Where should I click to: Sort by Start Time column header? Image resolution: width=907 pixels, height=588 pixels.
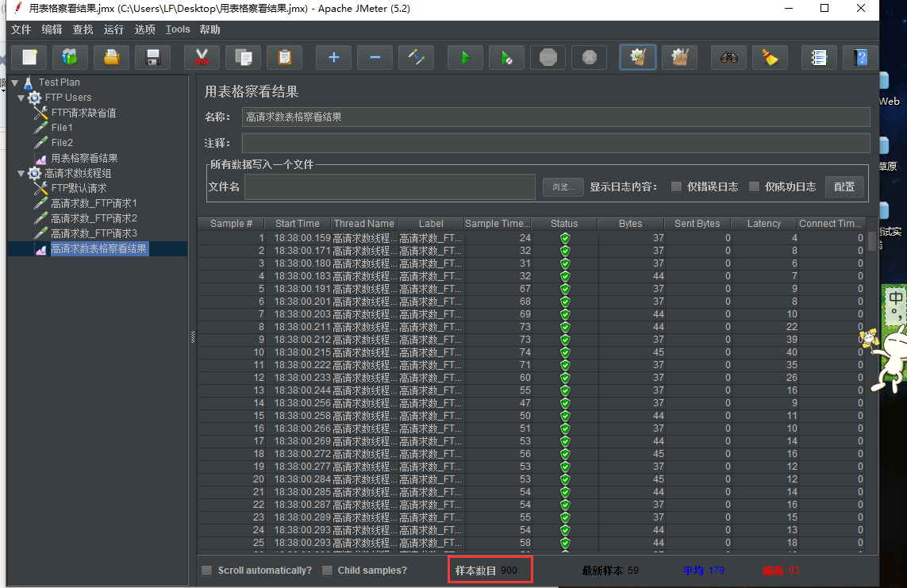click(298, 223)
